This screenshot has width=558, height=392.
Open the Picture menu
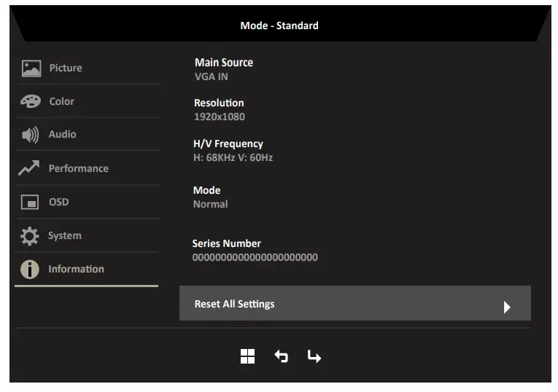pos(66,68)
